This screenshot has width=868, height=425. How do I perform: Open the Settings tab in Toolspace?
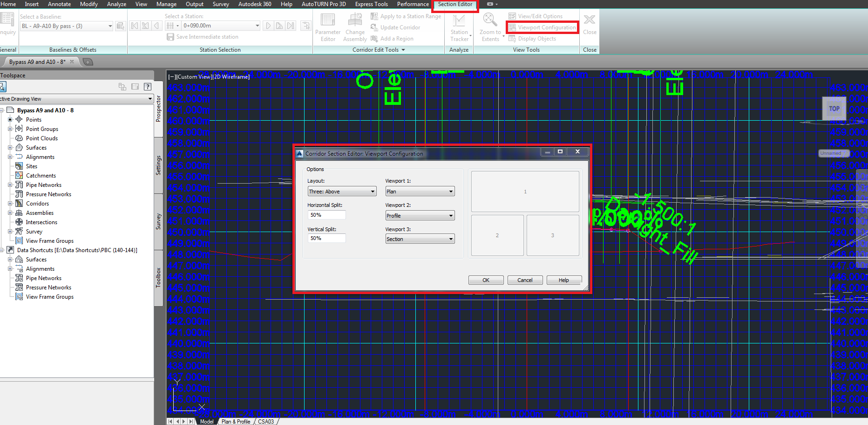tap(158, 164)
